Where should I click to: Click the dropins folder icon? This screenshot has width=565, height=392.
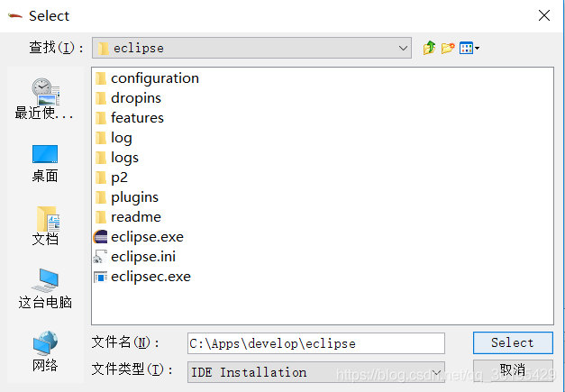[101, 98]
